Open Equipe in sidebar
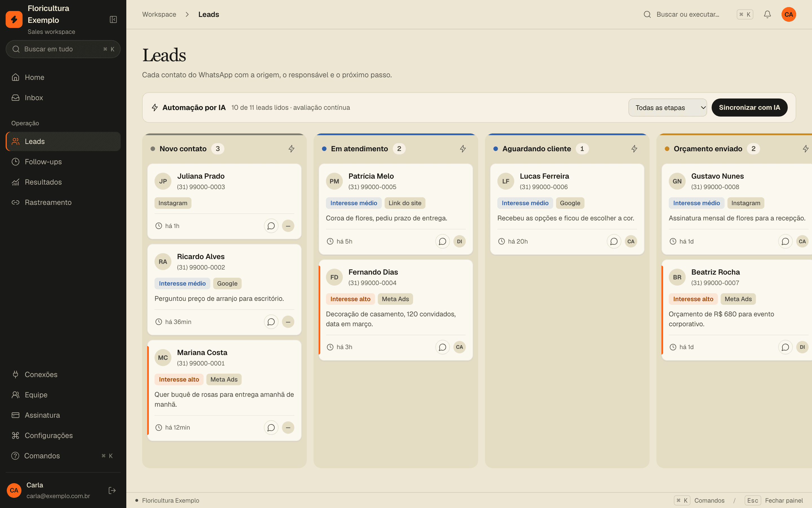Viewport: 812px width, 508px height. pos(63,395)
